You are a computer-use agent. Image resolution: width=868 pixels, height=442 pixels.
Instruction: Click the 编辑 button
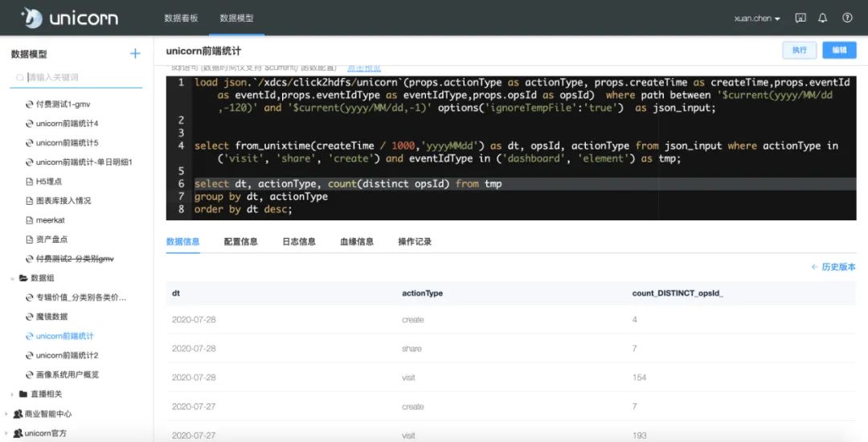pos(839,50)
